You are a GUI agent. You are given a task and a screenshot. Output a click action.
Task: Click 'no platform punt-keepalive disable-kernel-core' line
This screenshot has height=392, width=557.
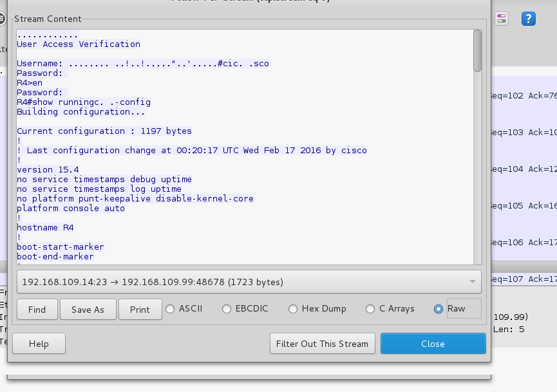(x=135, y=198)
